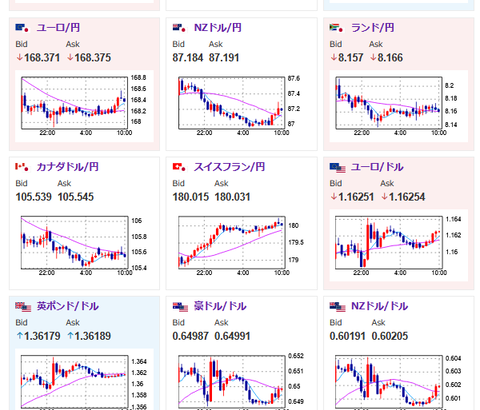Click the Euro/Dollar flag icon
Viewport: 480px width, 410px height.
point(337,167)
